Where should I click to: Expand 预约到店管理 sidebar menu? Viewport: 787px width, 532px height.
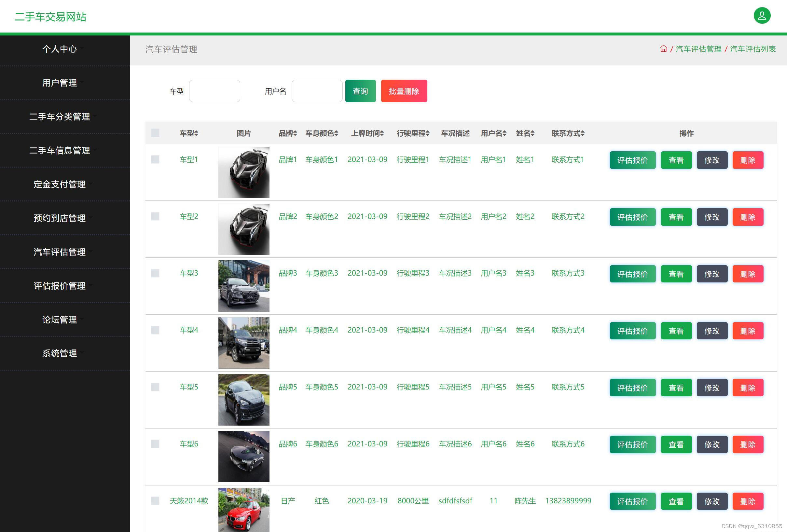pos(64,218)
